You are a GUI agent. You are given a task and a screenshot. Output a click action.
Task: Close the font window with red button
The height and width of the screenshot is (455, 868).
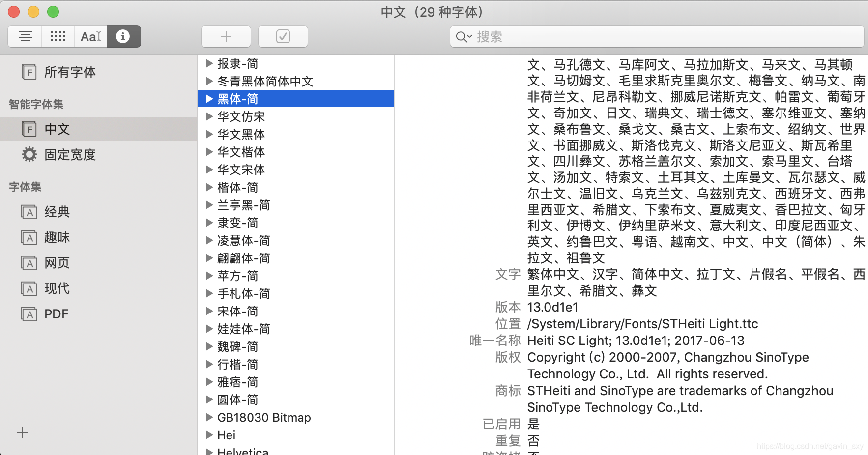coord(14,12)
